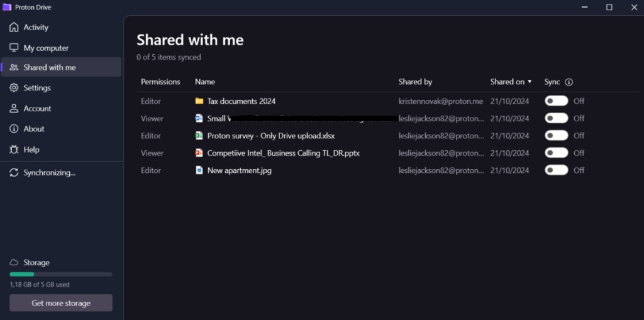This screenshot has width=644, height=320.
Task: Click the Proton Drive logo icon
Action: tap(6, 7)
